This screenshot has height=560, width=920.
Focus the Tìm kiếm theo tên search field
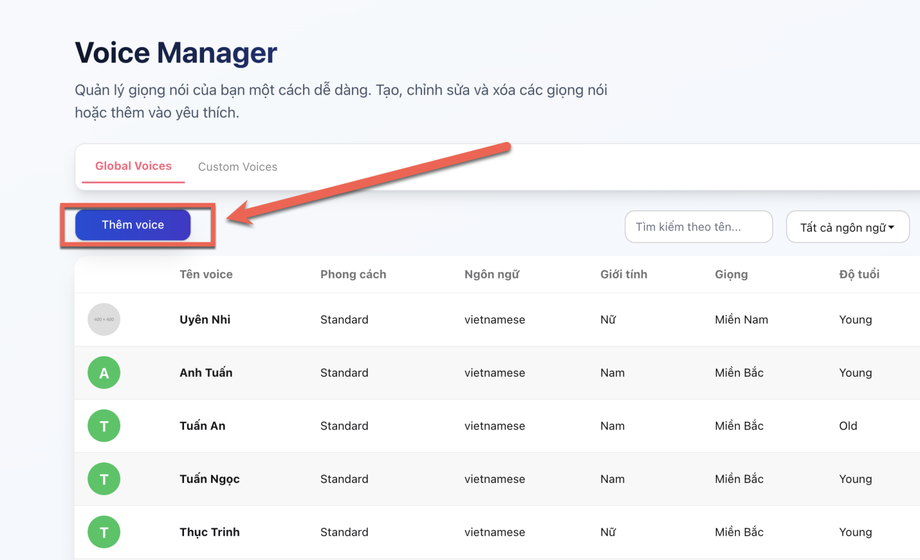point(698,227)
